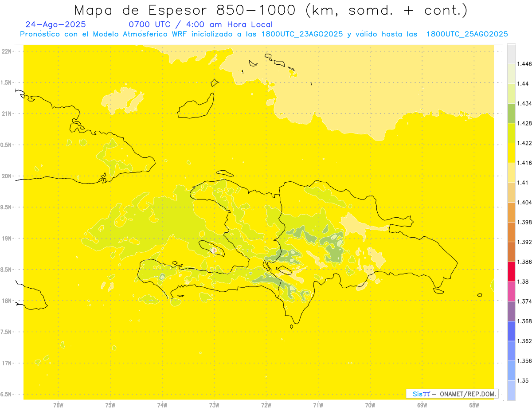Click the colorbar label '1.392'

(x=524, y=242)
